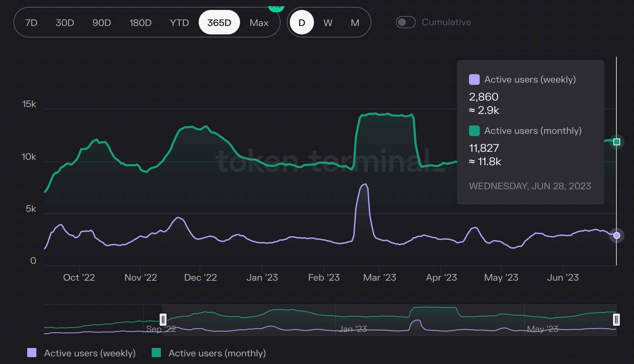This screenshot has height=364, width=634.
Task: Hide the Active users (monthly) legend label
Action: click(217, 353)
